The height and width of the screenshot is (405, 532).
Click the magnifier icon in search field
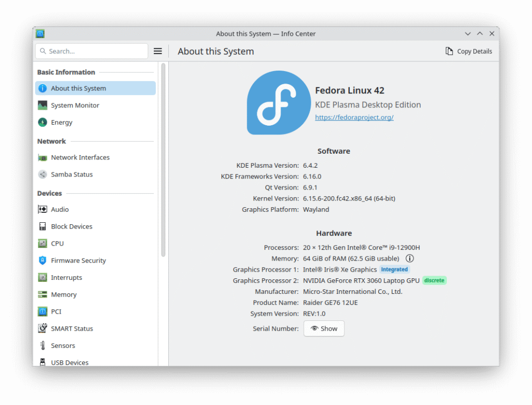[x=43, y=51]
